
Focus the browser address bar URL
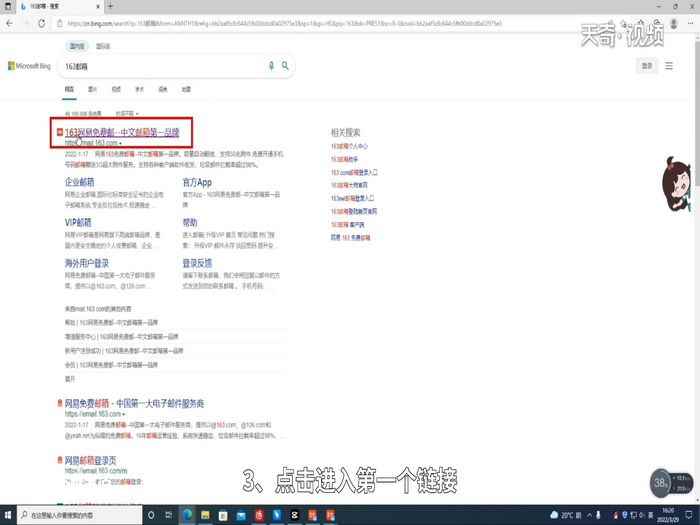tap(284, 23)
